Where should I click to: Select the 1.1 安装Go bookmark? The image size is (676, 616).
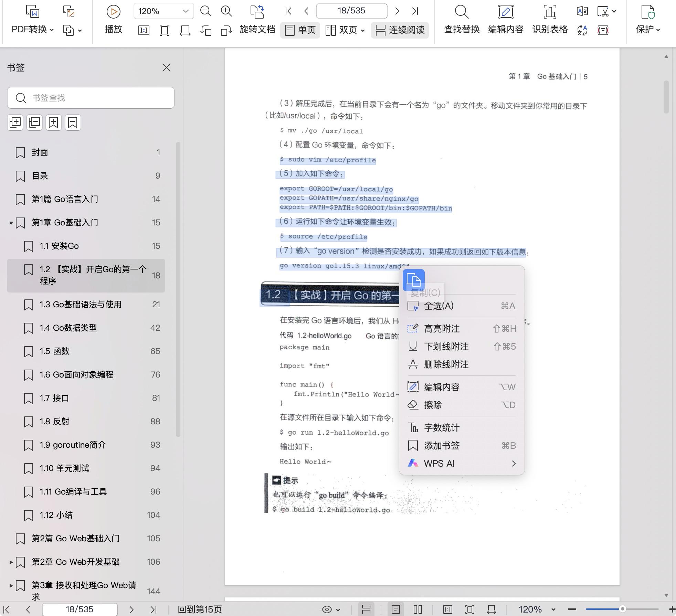[x=86, y=246]
